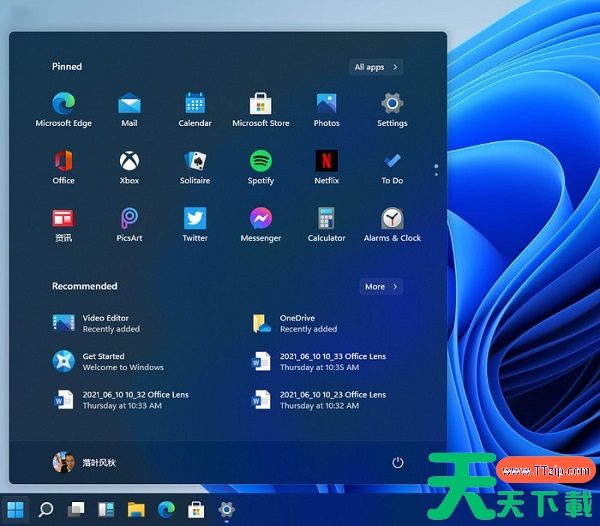
Task: Launch the Netflix app
Action: point(326,167)
